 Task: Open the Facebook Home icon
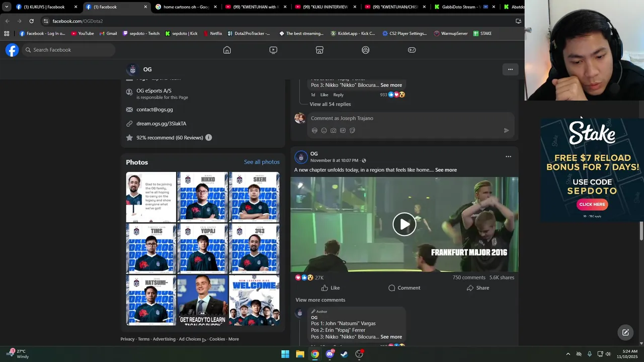[227, 50]
